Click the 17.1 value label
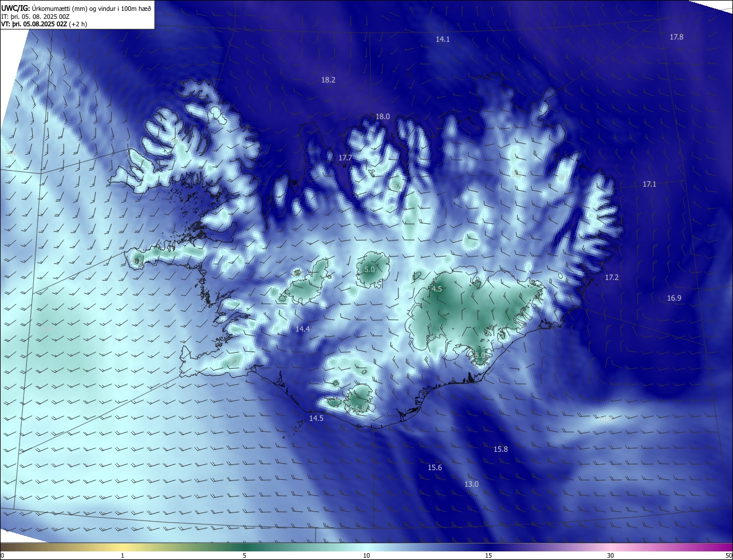This screenshot has width=733, height=560. [x=649, y=184]
